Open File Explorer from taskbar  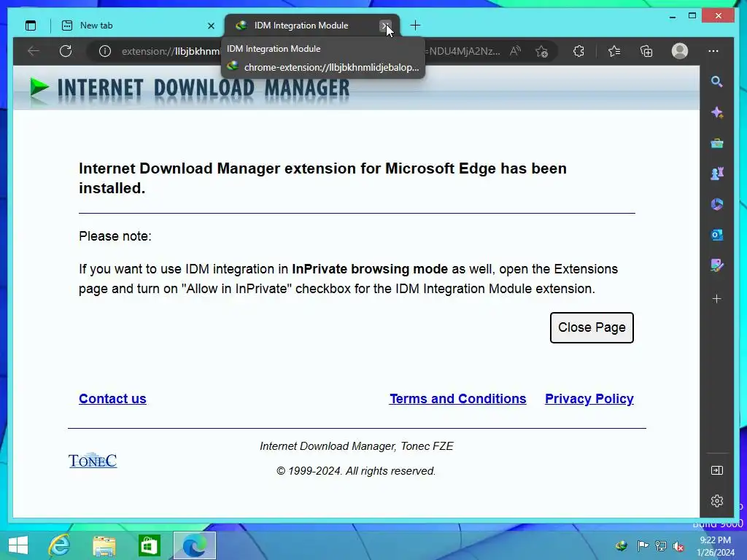pyautogui.click(x=104, y=545)
